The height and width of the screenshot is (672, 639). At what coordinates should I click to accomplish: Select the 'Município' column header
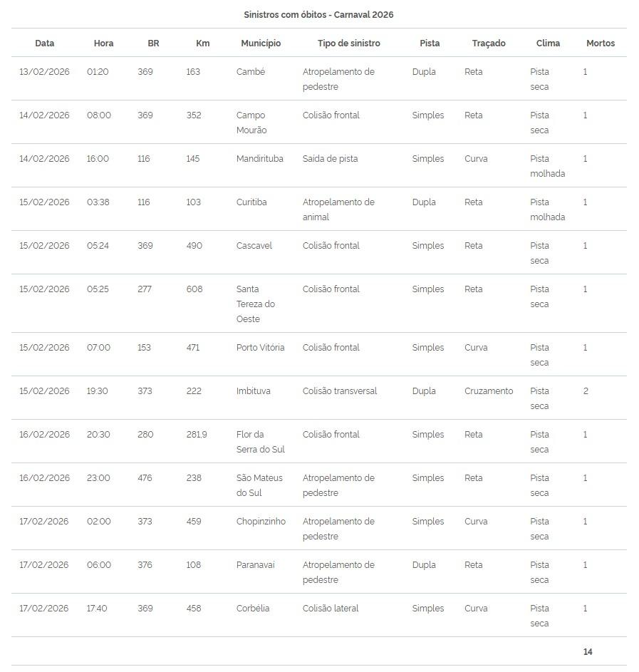261,43
